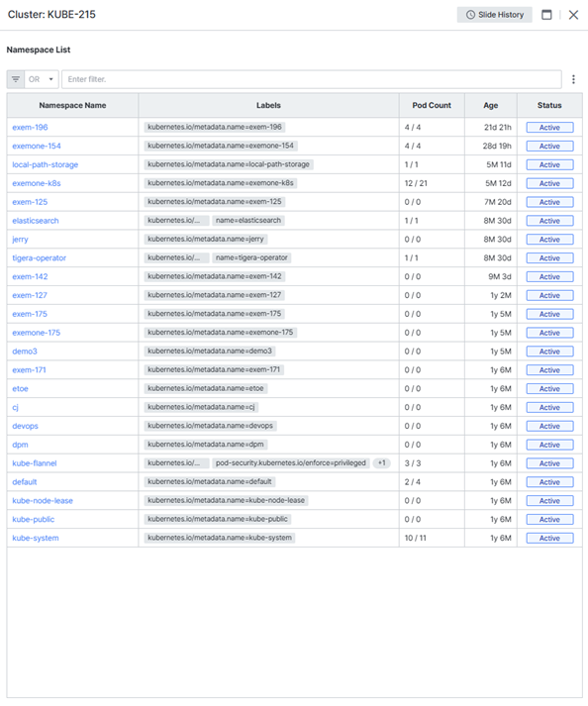Open exem-175 namespace link
588x706 pixels.
coord(30,314)
